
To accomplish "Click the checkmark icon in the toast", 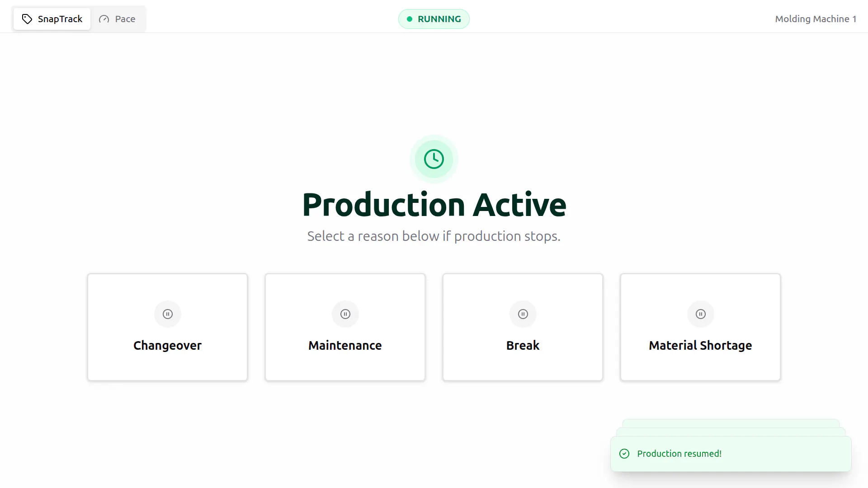I will pos(624,454).
